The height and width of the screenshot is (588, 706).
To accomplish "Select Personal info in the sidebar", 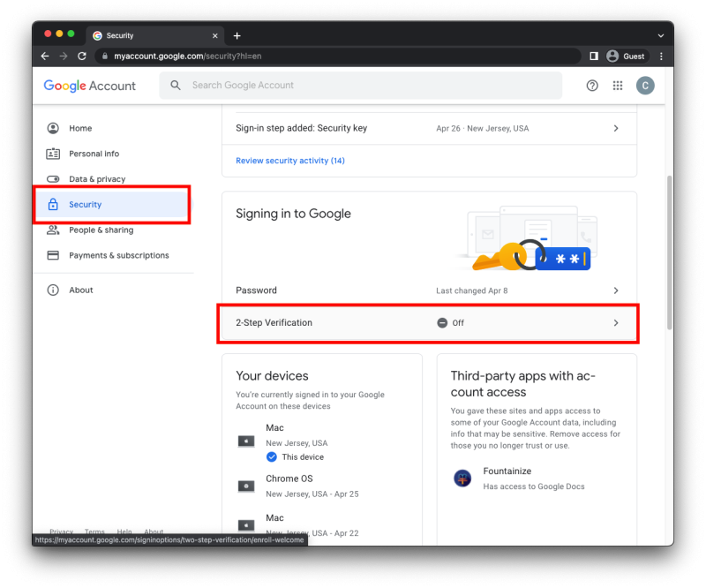I will click(x=94, y=154).
